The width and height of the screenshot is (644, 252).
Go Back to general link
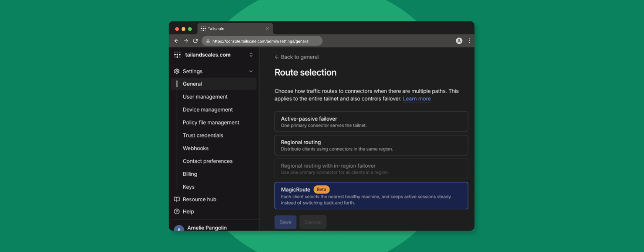(297, 57)
